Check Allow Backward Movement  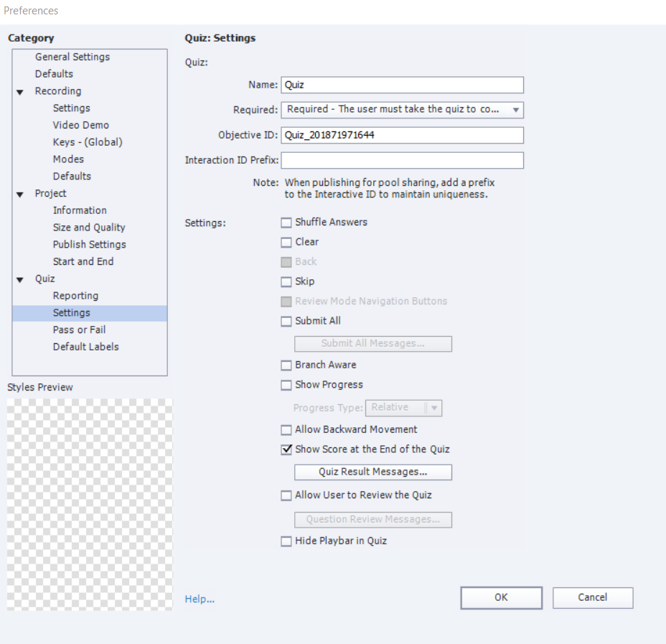coord(286,430)
